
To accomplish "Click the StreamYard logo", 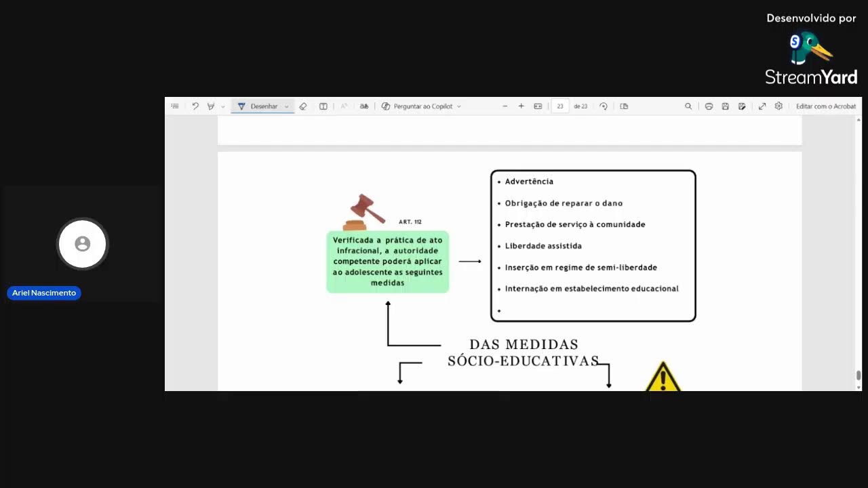I will click(x=811, y=58).
